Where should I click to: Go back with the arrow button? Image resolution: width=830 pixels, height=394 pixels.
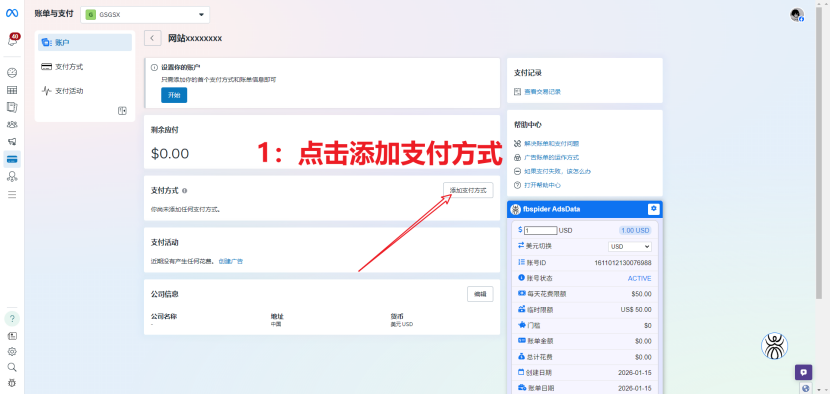point(152,38)
